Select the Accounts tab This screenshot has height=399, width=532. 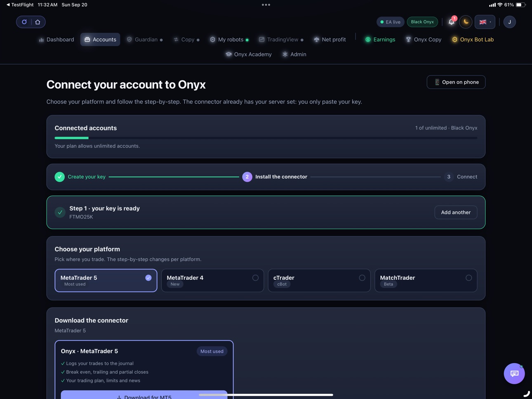(100, 40)
